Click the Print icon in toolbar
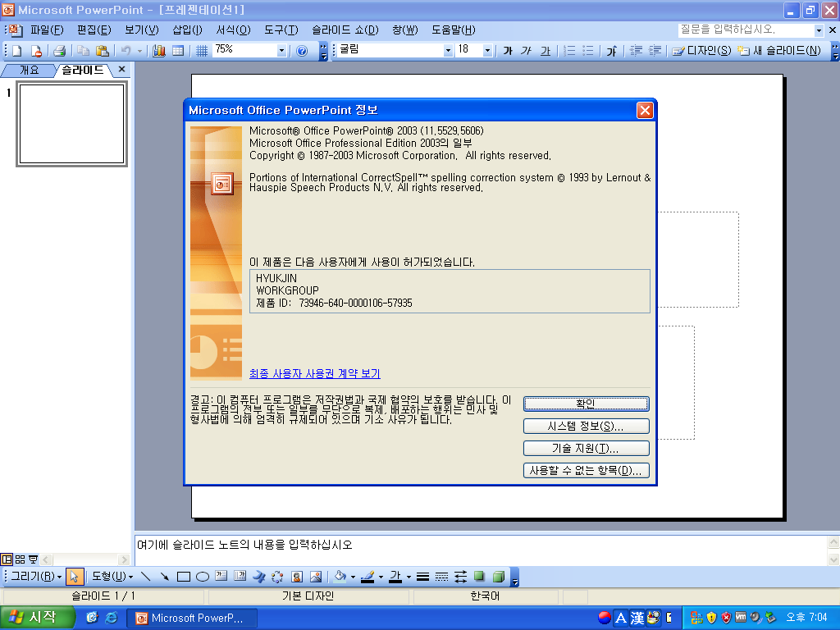The height and width of the screenshot is (630, 840). click(59, 51)
